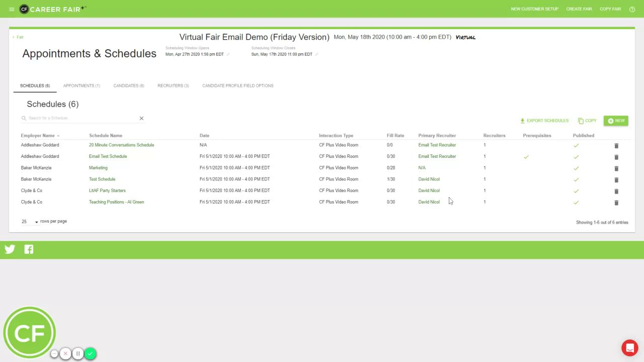
Task: Toggle Published check for LitAF Party Starters
Action: [576, 191]
